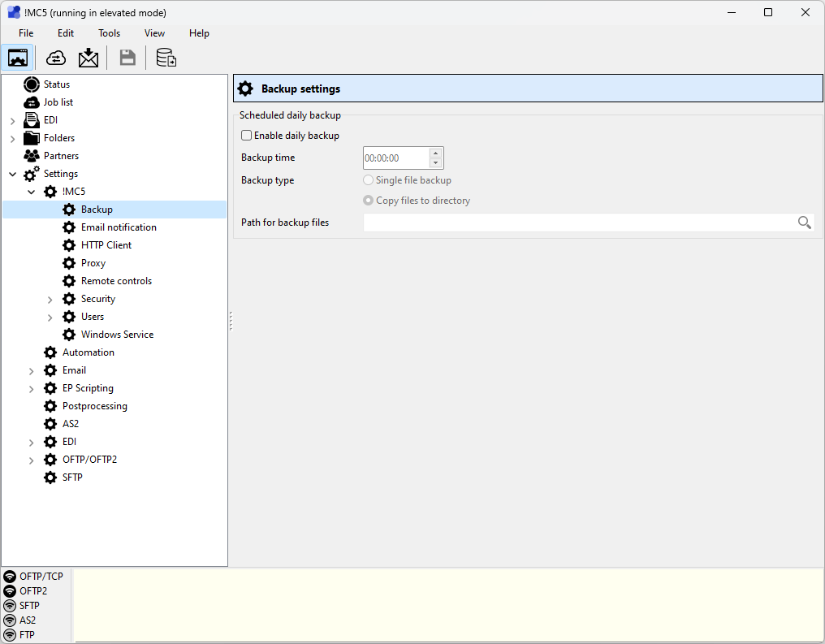The image size is (825, 644).
Task: Open the Job list tree item
Action: click(58, 102)
